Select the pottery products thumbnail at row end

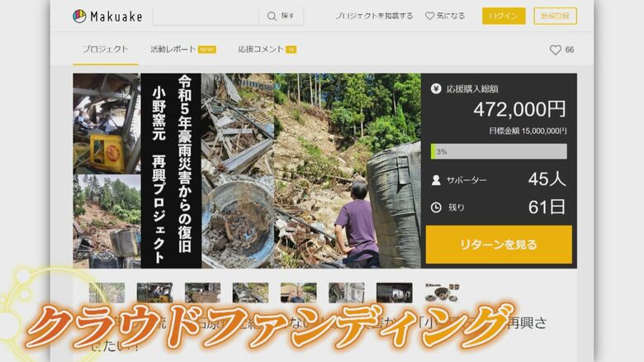pos(442,293)
